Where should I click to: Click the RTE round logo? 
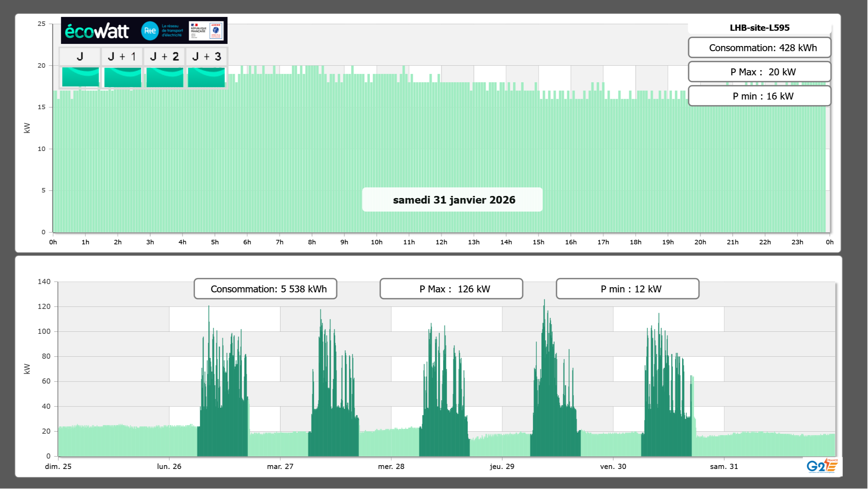point(150,31)
